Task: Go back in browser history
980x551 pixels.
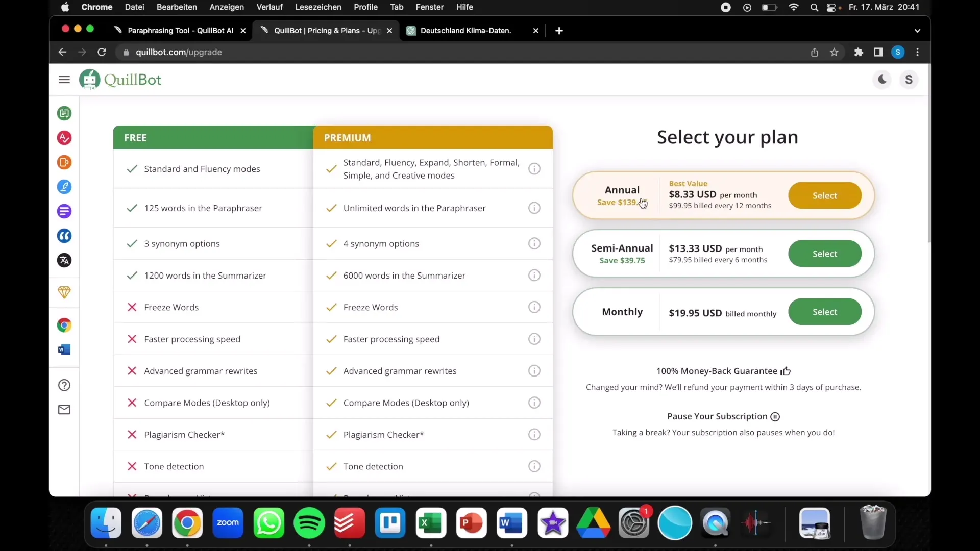Action: point(62,52)
